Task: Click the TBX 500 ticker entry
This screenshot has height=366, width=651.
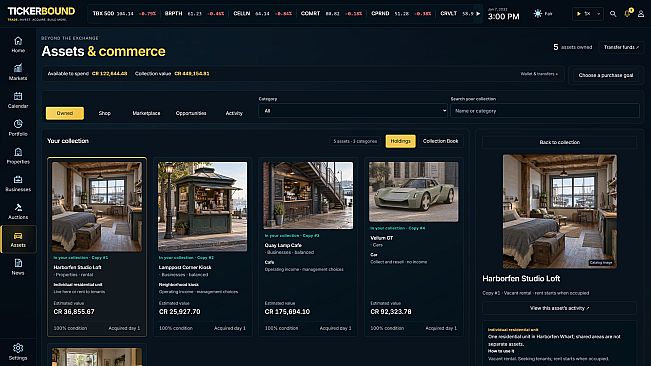Action: tap(124, 14)
